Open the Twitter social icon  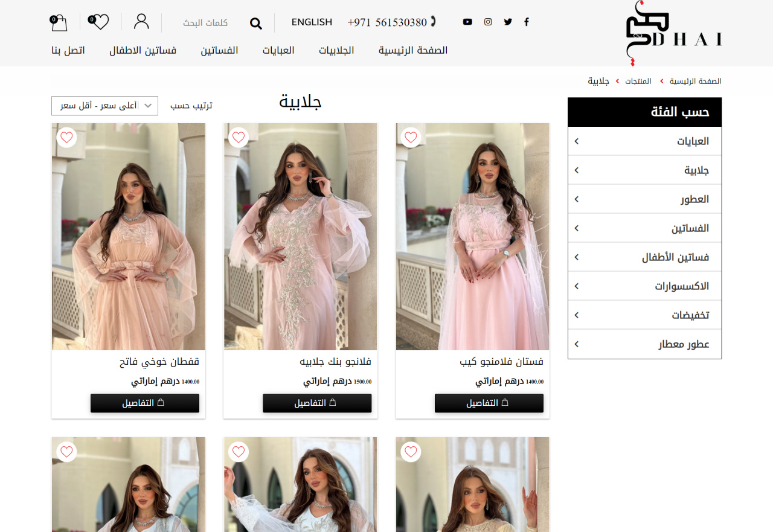pos(508,22)
